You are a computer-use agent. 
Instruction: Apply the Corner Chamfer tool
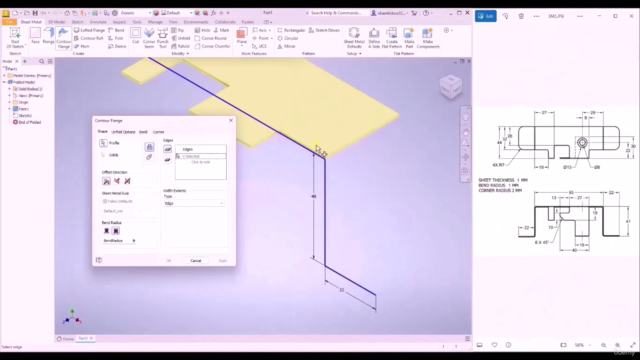[x=212, y=46]
